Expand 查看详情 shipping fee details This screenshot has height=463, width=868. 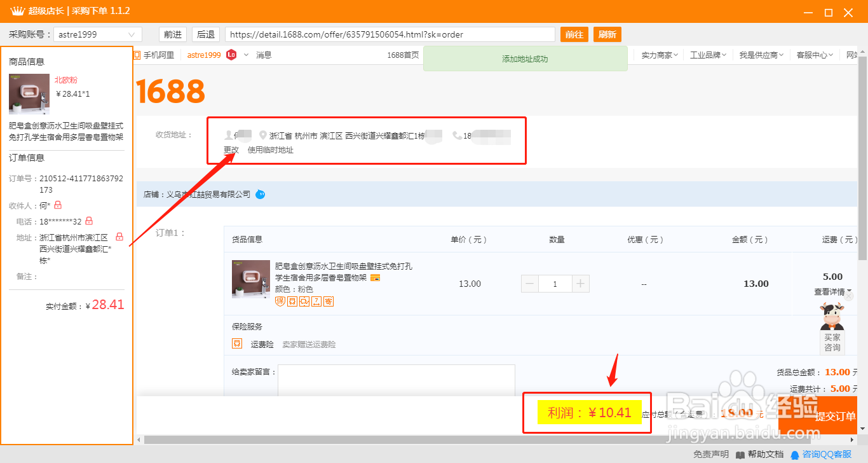pos(833,292)
